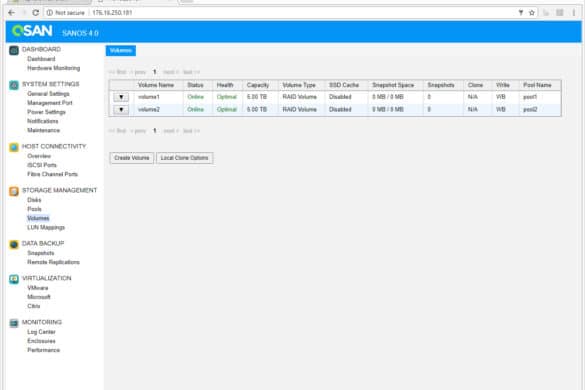Click the Optimal health of volume2
Screen dimensions: 585x390
[x=227, y=109]
